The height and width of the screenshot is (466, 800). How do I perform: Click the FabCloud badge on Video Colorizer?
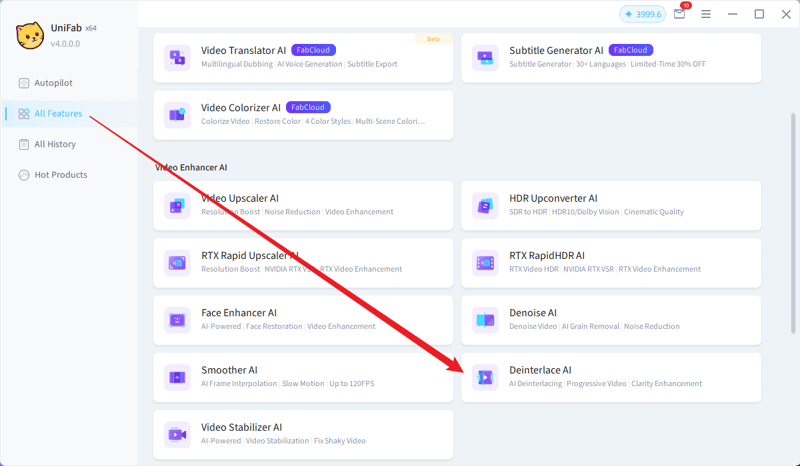click(308, 107)
